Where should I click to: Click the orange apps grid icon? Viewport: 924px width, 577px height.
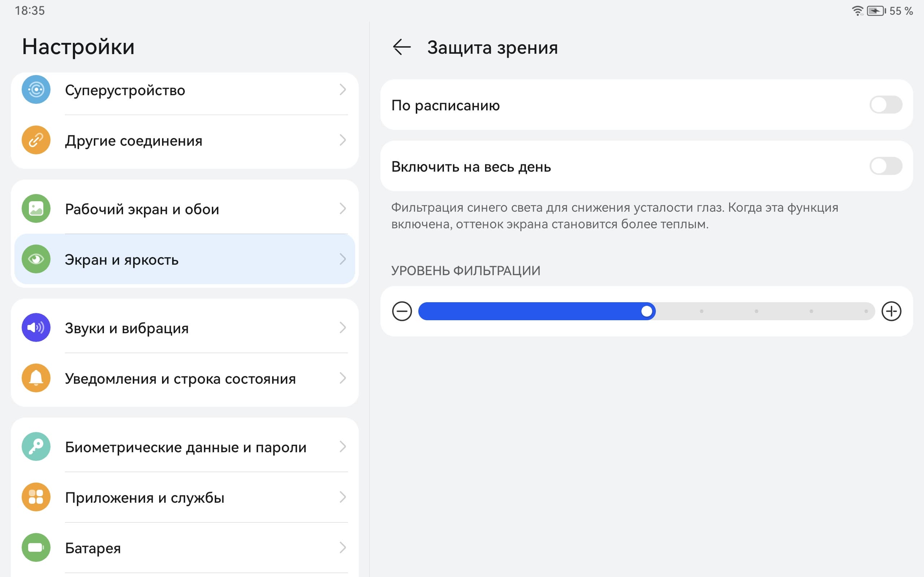pyautogui.click(x=36, y=497)
